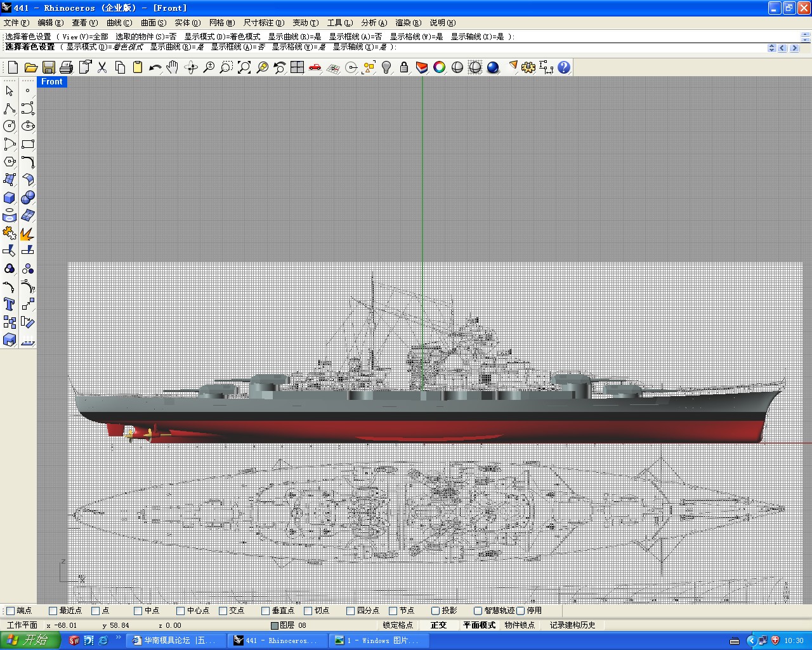Pick the Arc tool in sidebar
Image resolution: width=812 pixels, height=650 pixels.
[10, 144]
